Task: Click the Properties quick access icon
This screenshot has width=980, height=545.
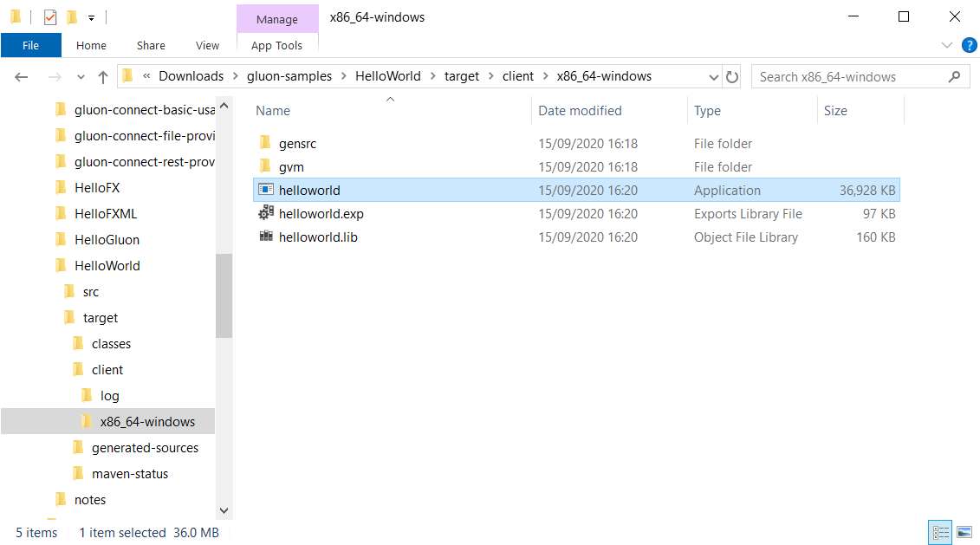Action: coord(50,16)
